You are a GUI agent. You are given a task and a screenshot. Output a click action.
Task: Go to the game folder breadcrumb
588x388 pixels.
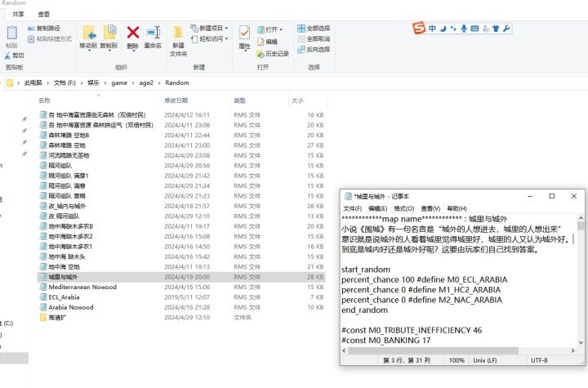(119, 83)
